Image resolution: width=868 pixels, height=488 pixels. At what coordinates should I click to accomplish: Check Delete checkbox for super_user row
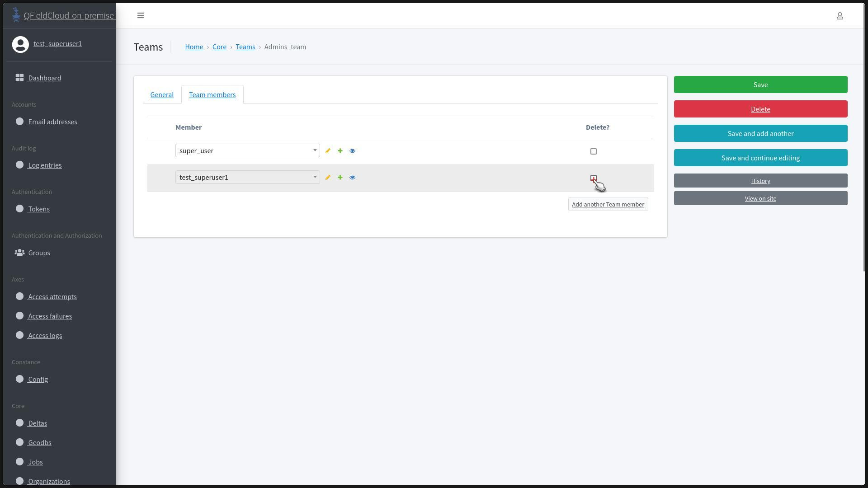[x=593, y=151]
